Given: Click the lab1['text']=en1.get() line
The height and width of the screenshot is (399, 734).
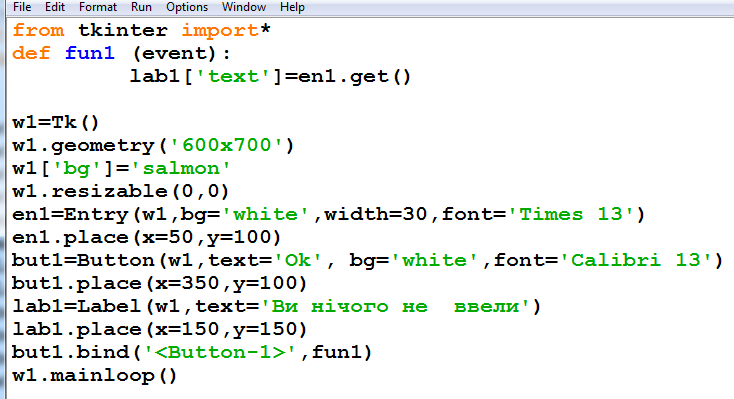Looking at the screenshot, I should (270, 76).
